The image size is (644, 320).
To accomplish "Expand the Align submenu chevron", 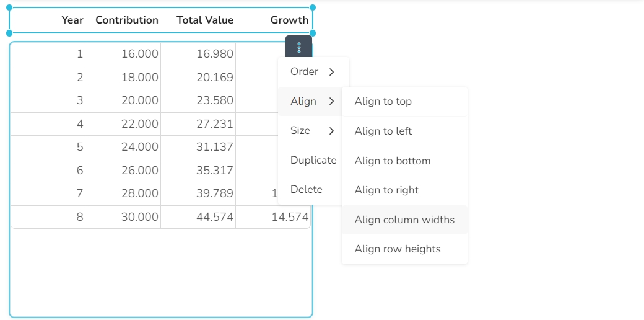I will tap(332, 101).
